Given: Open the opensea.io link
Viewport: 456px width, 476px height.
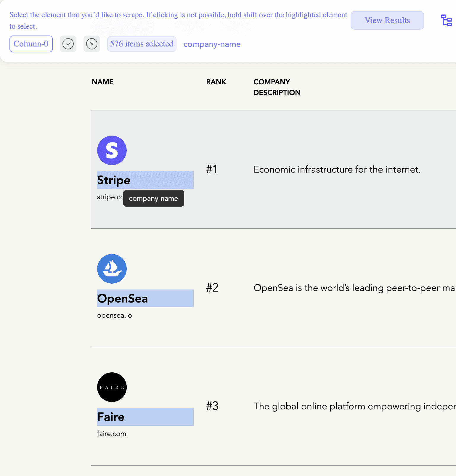Looking at the screenshot, I should click(x=115, y=315).
